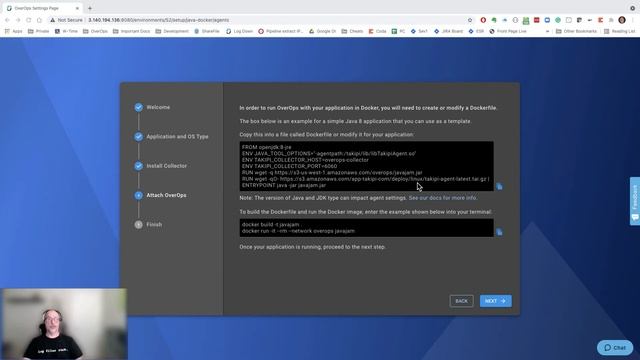Viewport: 640px width, 360px height.
Task: Click the Finish step circle icon
Action: point(139,224)
